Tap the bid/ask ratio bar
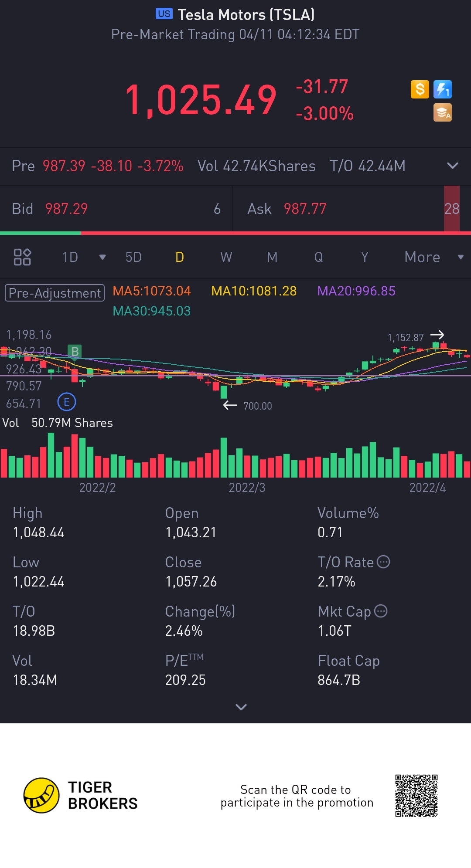471x868 pixels. 235,233
